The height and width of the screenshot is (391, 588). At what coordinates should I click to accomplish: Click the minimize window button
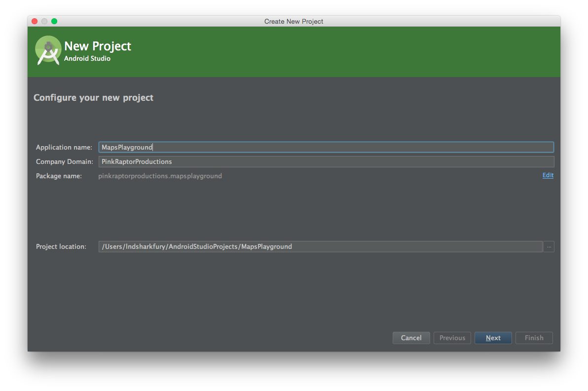point(44,21)
